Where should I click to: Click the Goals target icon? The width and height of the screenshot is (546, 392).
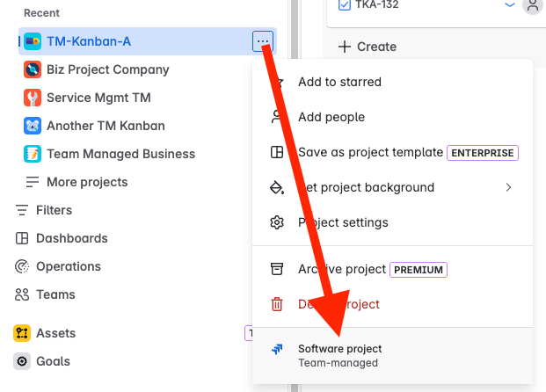point(22,361)
